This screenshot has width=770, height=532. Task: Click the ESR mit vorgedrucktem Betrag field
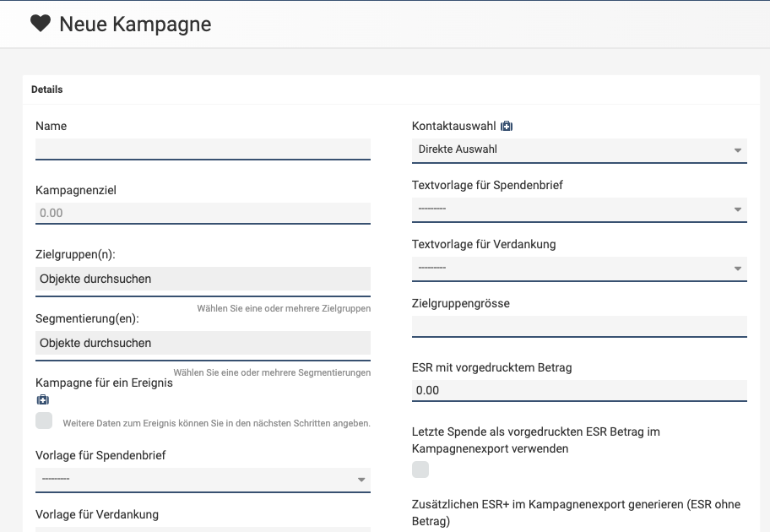click(579, 390)
